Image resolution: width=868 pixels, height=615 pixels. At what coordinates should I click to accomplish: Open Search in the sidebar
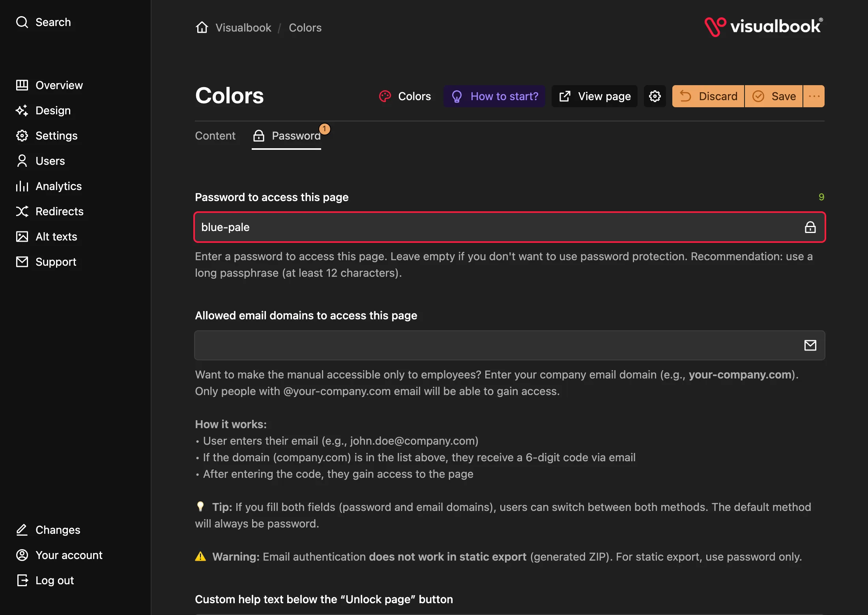point(43,22)
